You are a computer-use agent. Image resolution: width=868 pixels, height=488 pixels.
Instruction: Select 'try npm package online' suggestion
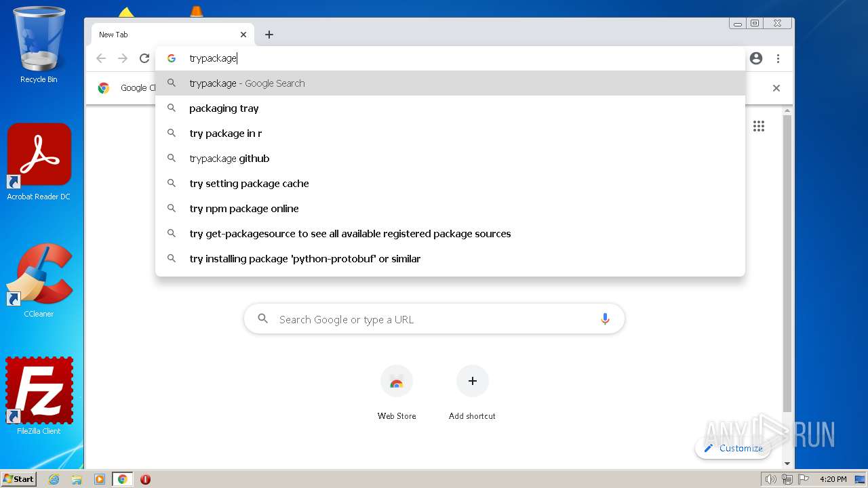coord(450,209)
